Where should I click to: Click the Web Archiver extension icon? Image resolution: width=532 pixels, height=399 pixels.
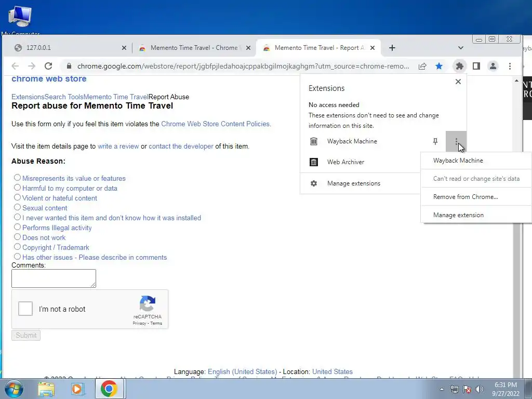314,162
